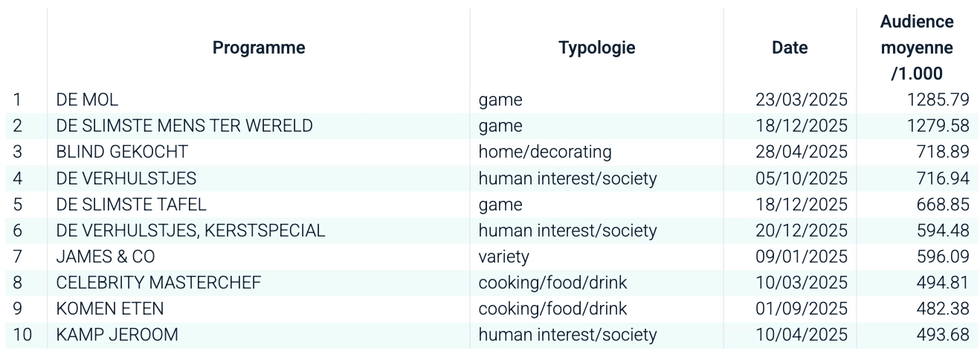Click the DE VERHULSTJES, KERSTSPECIAL entry

click(190, 231)
